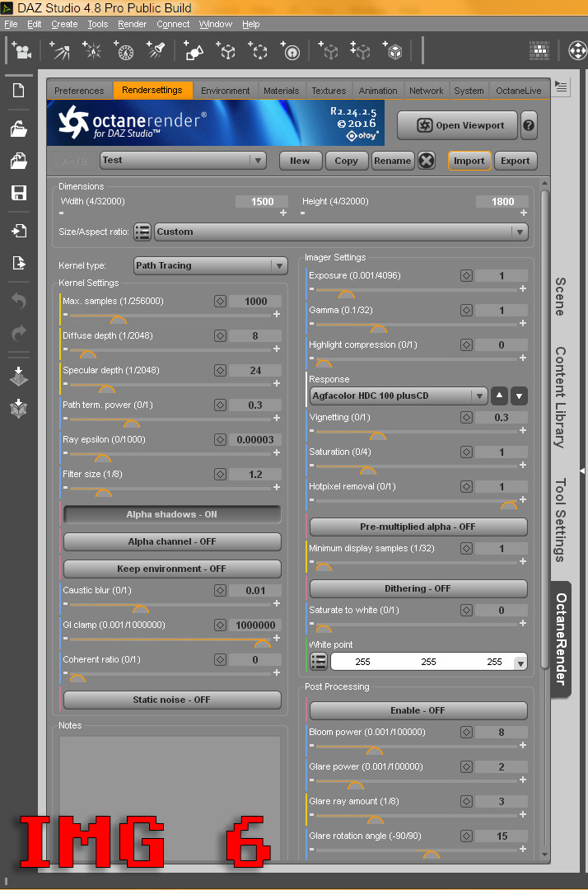Click the Diffuse depth slider handle
The image size is (588, 890).
click(x=87, y=354)
